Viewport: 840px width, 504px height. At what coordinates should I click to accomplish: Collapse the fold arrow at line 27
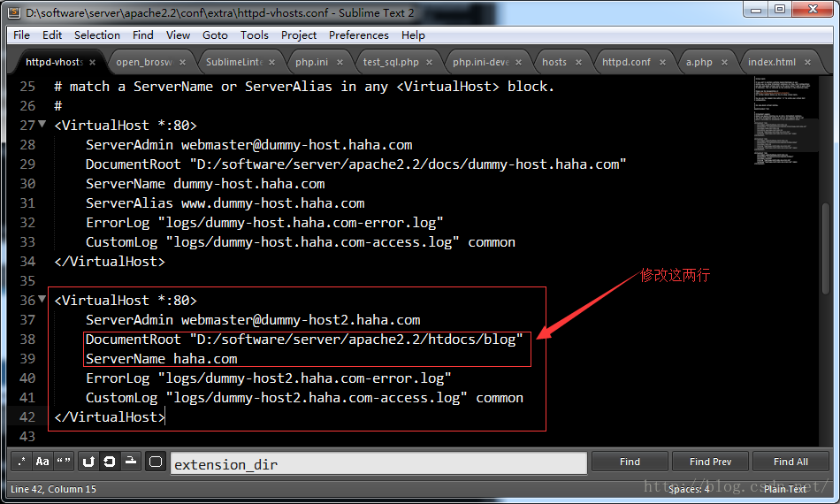click(x=42, y=124)
